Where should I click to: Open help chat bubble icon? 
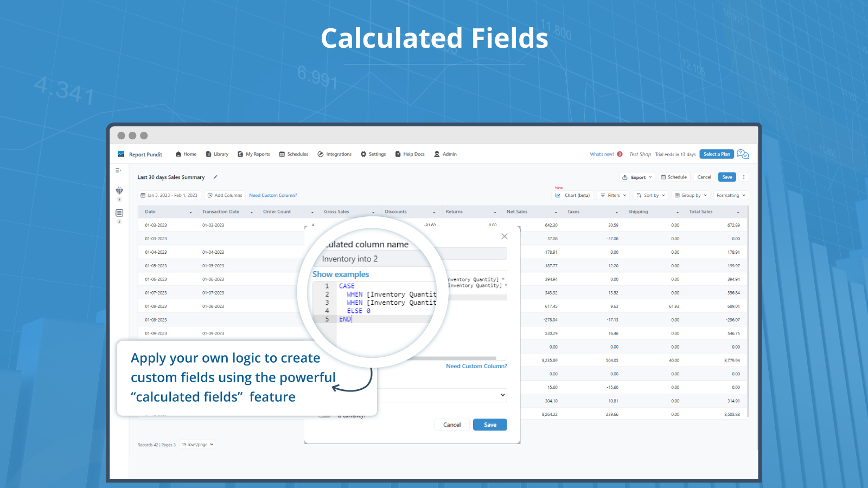pyautogui.click(x=743, y=155)
